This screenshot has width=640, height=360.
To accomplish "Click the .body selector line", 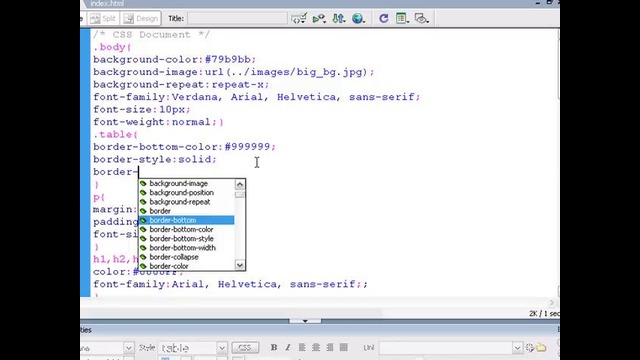I will coord(112,47).
